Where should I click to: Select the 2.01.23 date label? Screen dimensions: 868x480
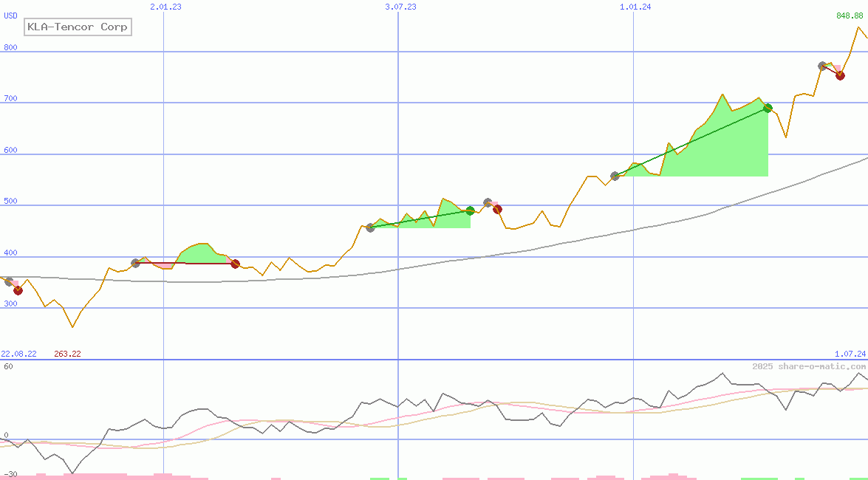click(165, 7)
